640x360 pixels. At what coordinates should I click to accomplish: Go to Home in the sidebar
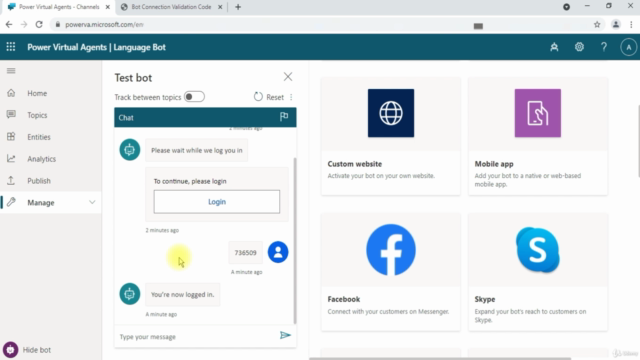pyautogui.click(x=37, y=93)
